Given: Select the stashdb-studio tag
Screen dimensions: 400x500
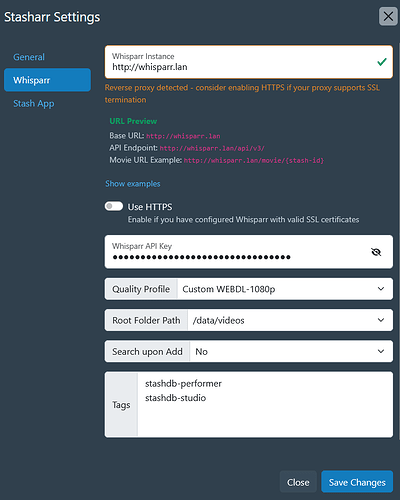Looking at the screenshot, I should pos(175,398).
